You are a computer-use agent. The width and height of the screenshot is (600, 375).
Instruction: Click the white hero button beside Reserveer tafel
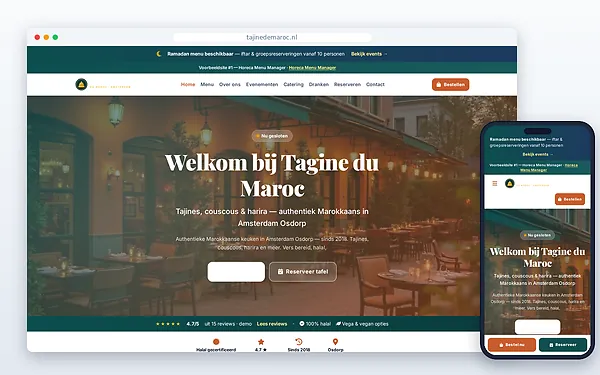pos(236,272)
